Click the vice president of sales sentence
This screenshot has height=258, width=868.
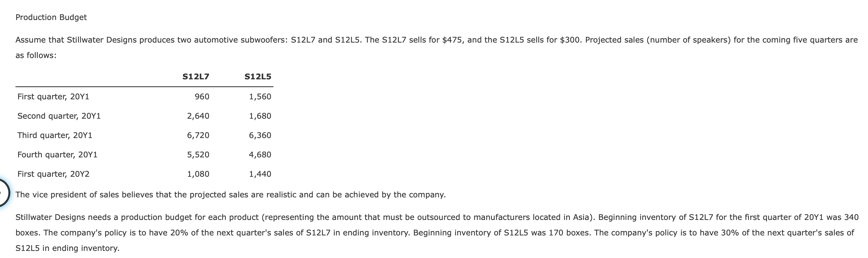point(231,195)
